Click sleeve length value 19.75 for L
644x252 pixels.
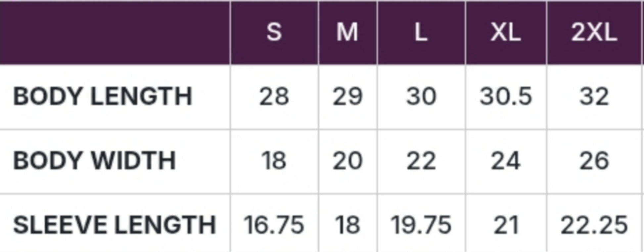pyautogui.click(x=421, y=225)
